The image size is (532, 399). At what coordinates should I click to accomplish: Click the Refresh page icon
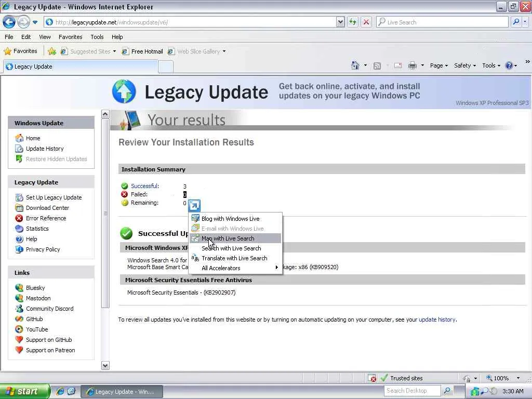click(x=353, y=22)
